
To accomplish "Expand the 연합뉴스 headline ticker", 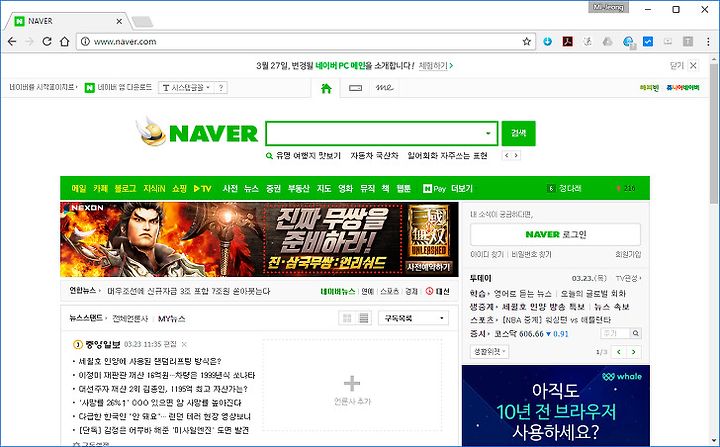I will point(85,291).
